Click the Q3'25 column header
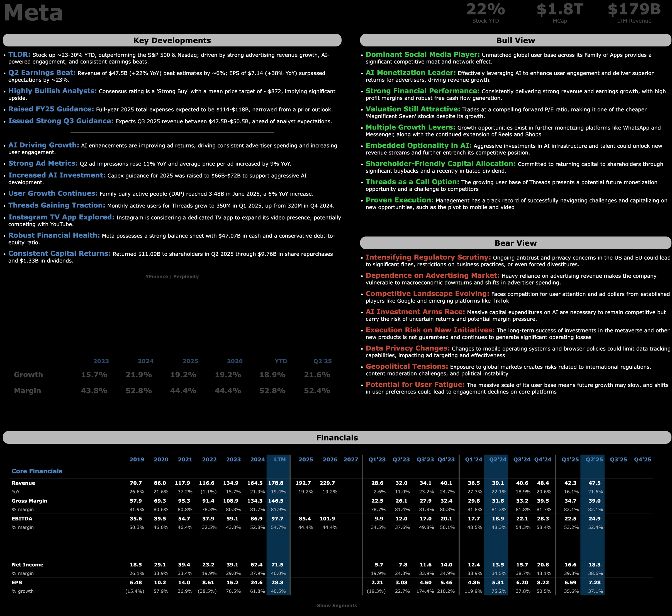672x616 pixels. tap(618, 459)
